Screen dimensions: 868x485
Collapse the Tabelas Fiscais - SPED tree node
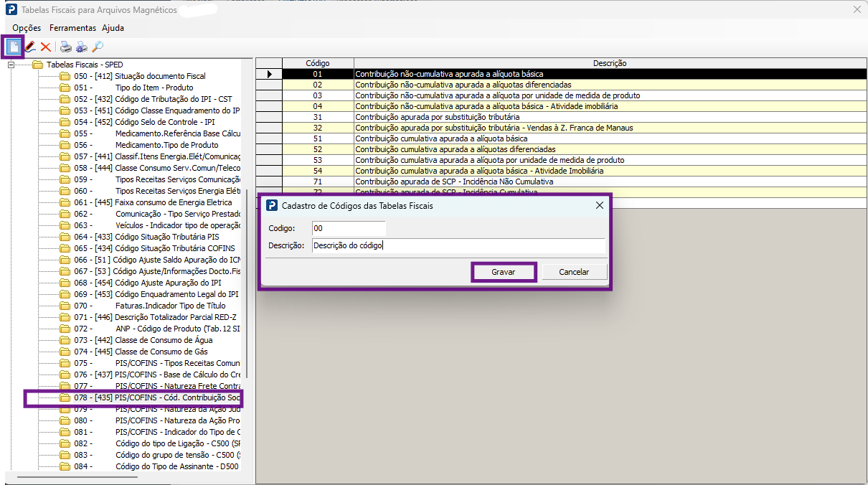coord(11,65)
